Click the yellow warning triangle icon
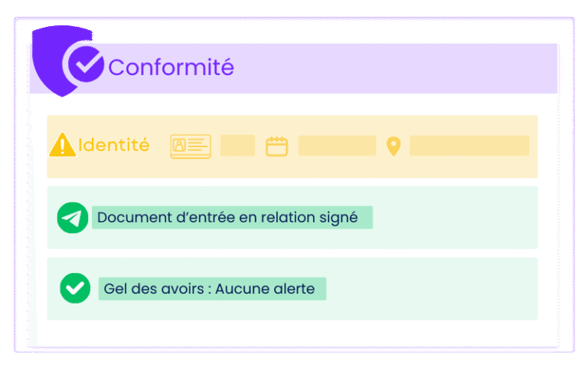The width and height of the screenshot is (588, 368). [62, 145]
